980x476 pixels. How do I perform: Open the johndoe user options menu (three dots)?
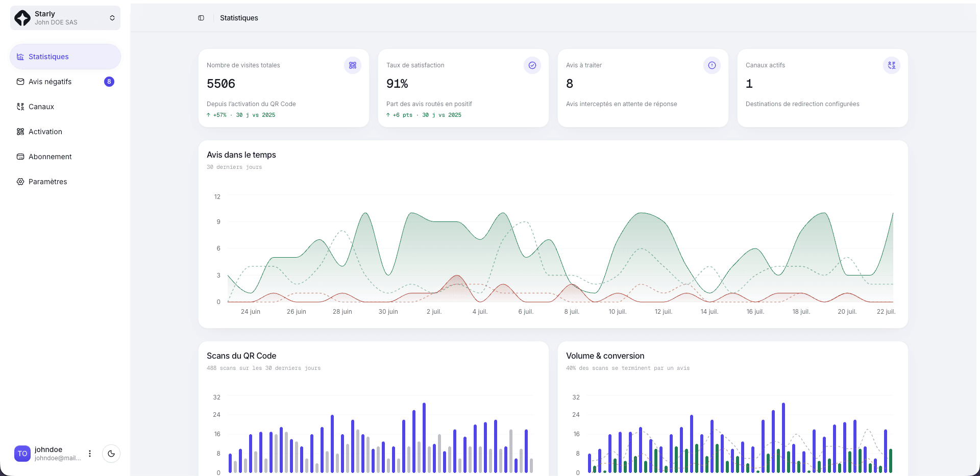pos(90,454)
